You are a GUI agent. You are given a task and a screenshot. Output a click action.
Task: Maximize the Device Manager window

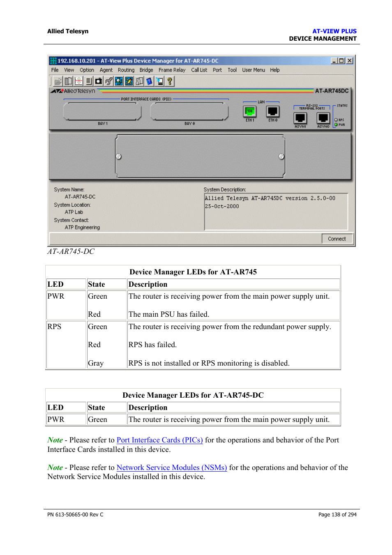pos(341,61)
